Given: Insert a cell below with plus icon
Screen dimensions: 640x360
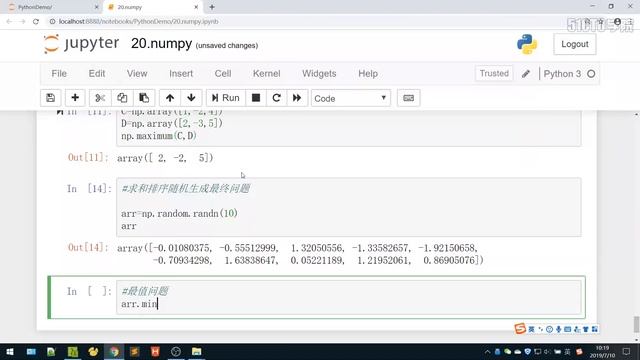Looking at the screenshot, I should tap(75, 98).
